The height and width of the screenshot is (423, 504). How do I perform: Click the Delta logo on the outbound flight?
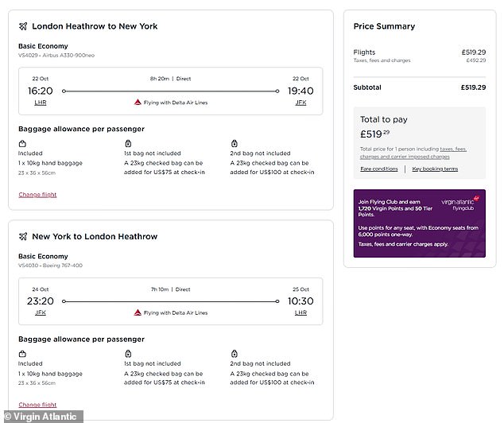click(138, 103)
